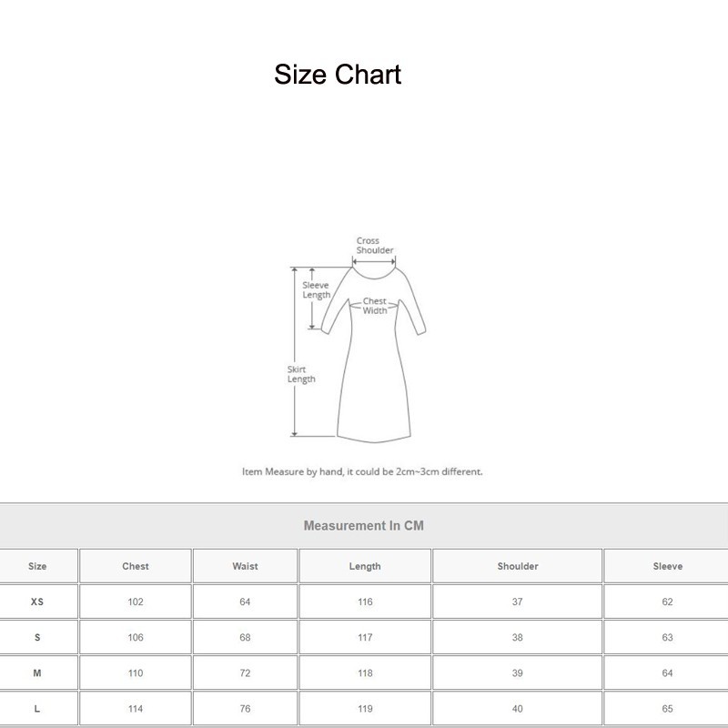Click the Sleeve Length label on diagram
The width and height of the screenshot is (728, 728).
click(x=317, y=291)
